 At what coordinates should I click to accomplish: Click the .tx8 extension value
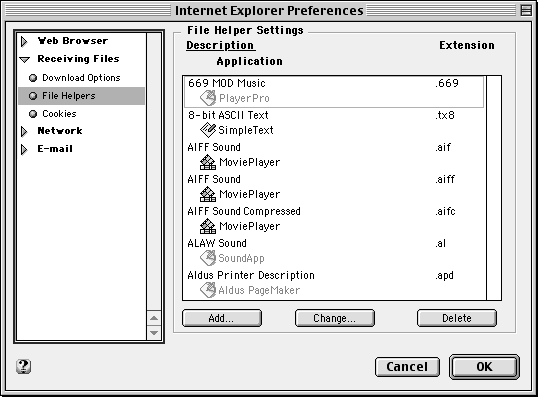click(x=445, y=115)
